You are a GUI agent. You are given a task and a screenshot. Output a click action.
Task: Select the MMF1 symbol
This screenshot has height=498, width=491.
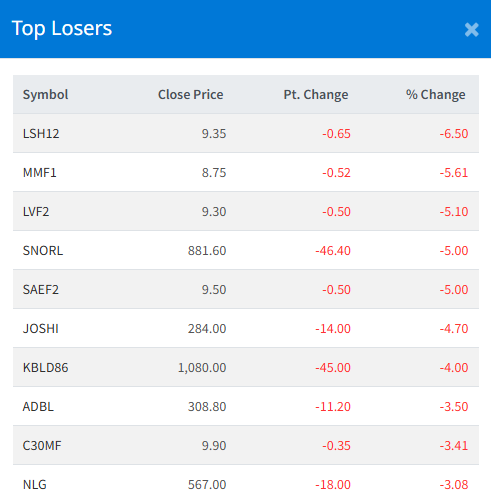pyautogui.click(x=39, y=173)
